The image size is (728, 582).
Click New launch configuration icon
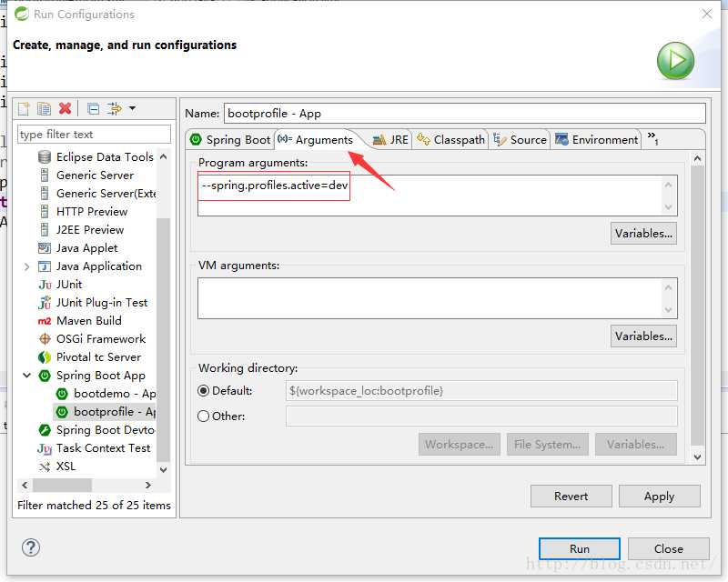(x=24, y=108)
